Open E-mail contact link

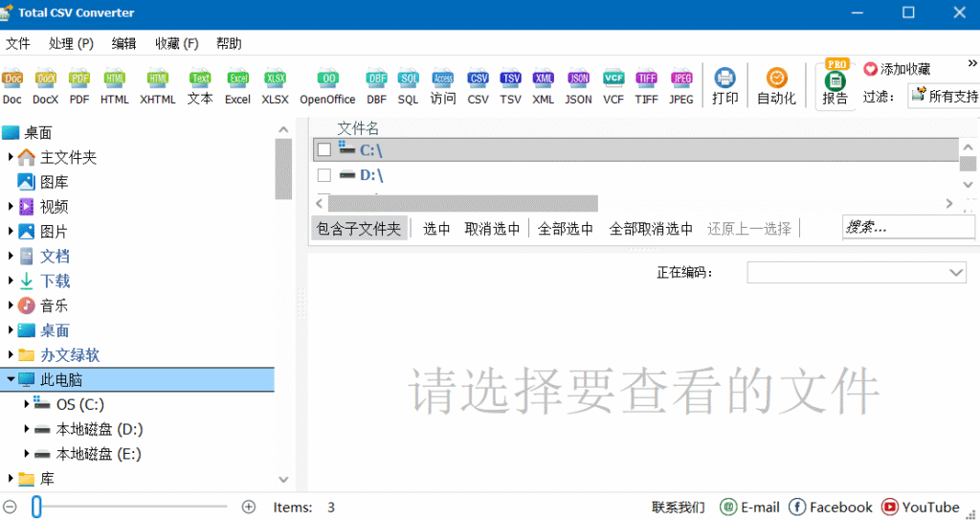[x=750, y=507]
